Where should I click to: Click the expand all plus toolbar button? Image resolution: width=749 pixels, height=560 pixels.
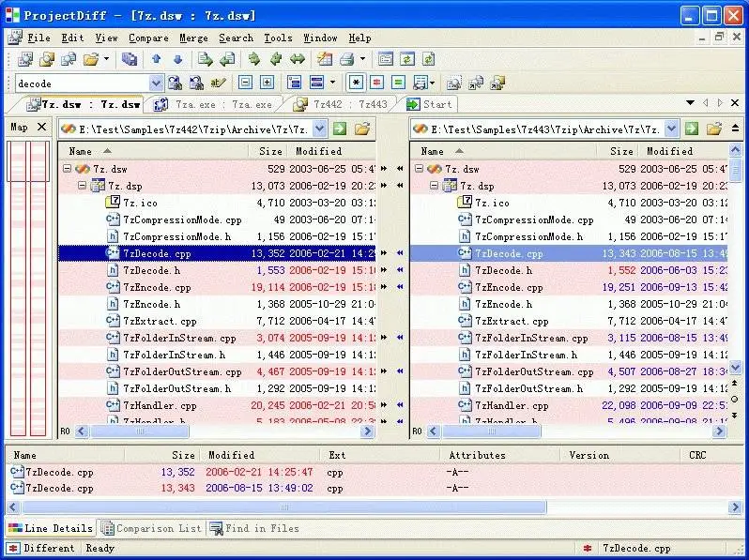[267, 83]
